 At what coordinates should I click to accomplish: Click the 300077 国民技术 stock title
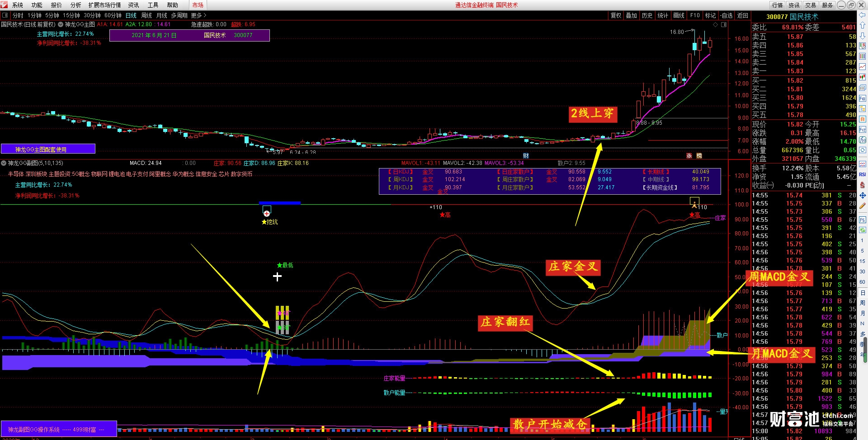point(792,17)
